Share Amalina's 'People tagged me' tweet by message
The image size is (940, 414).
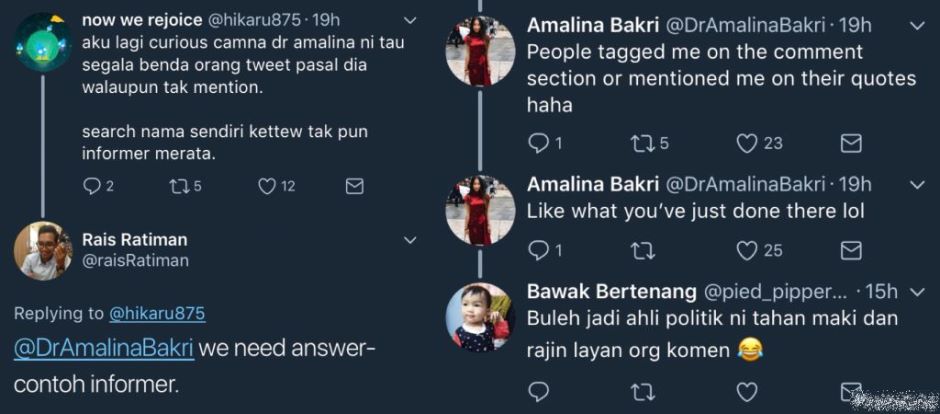[851, 144]
